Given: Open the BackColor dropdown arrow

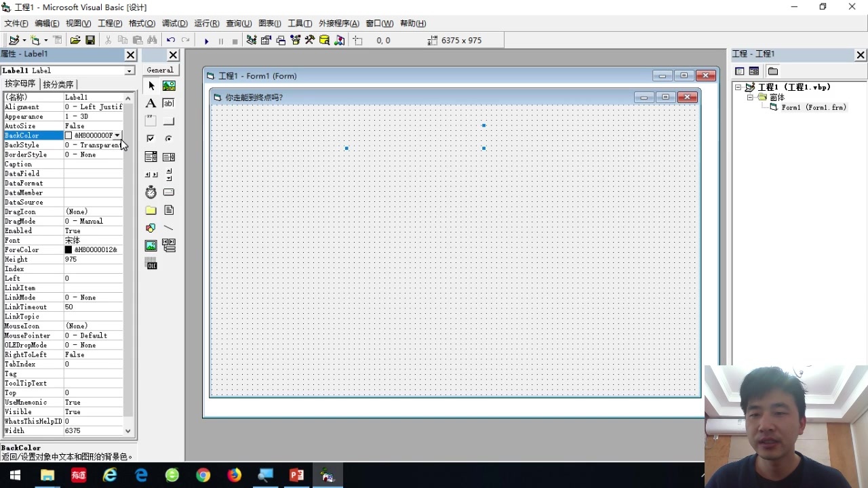Looking at the screenshot, I should pos(117,136).
